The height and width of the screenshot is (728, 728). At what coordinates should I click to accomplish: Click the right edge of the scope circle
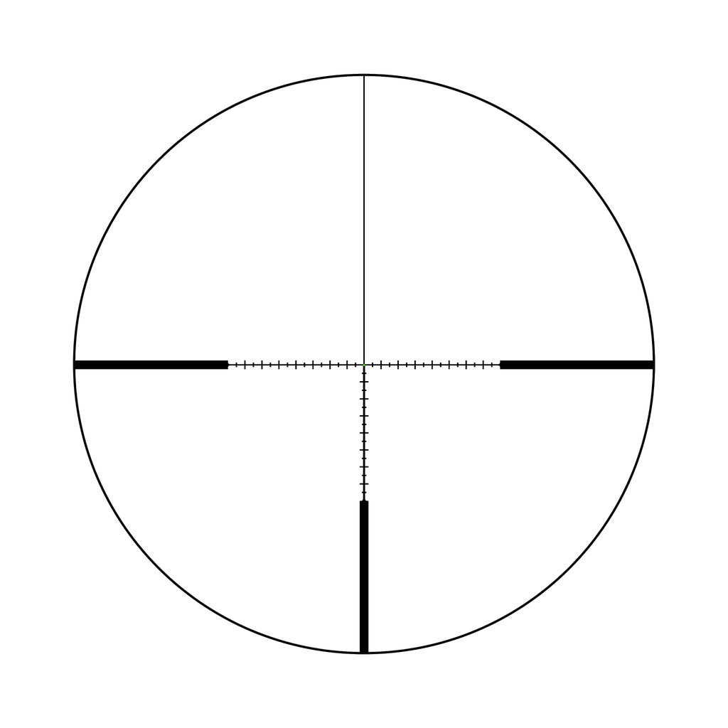point(655,364)
